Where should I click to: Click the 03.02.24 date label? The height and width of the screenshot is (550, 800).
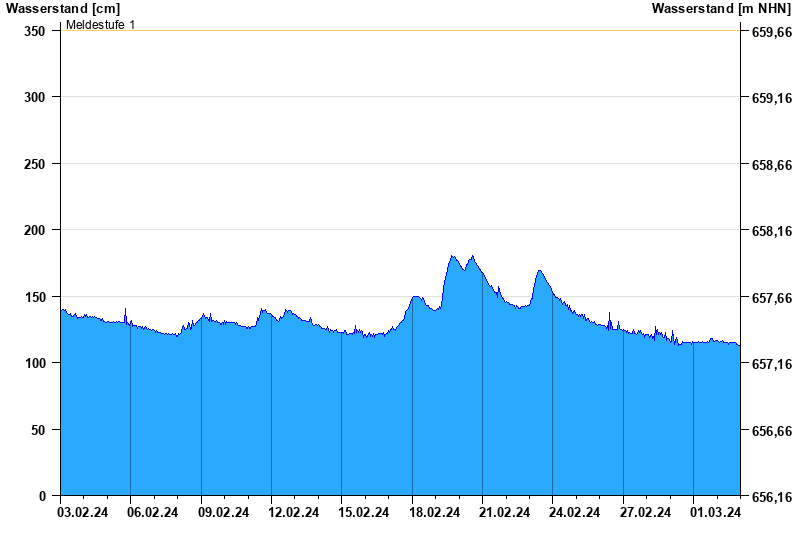[84, 513]
